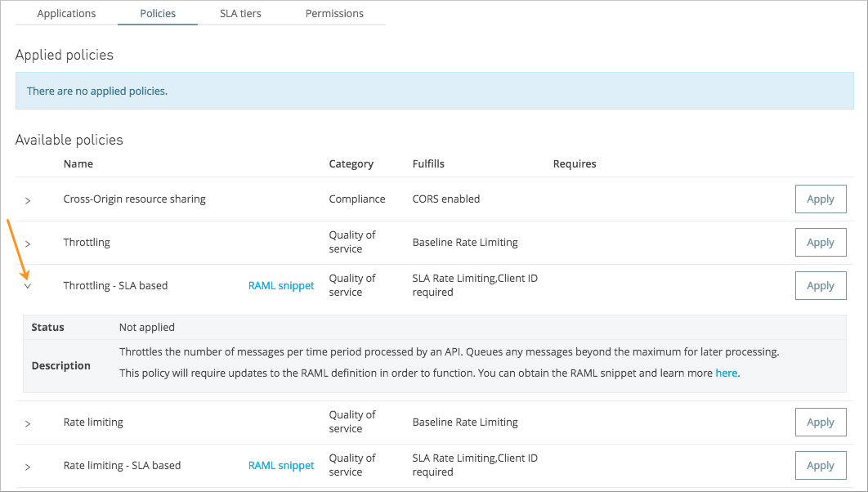Open the RAML snippet for Rate limiting - SLA based
This screenshot has height=492, width=868.
coord(281,465)
